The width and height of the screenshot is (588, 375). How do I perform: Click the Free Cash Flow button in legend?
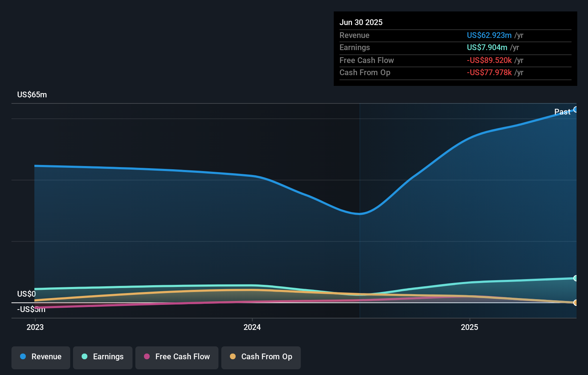(177, 357)
